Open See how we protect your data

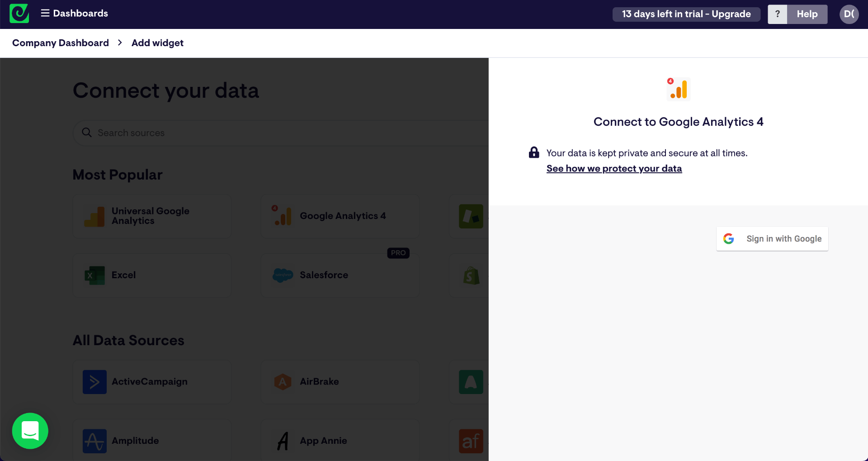click(614, 169)
